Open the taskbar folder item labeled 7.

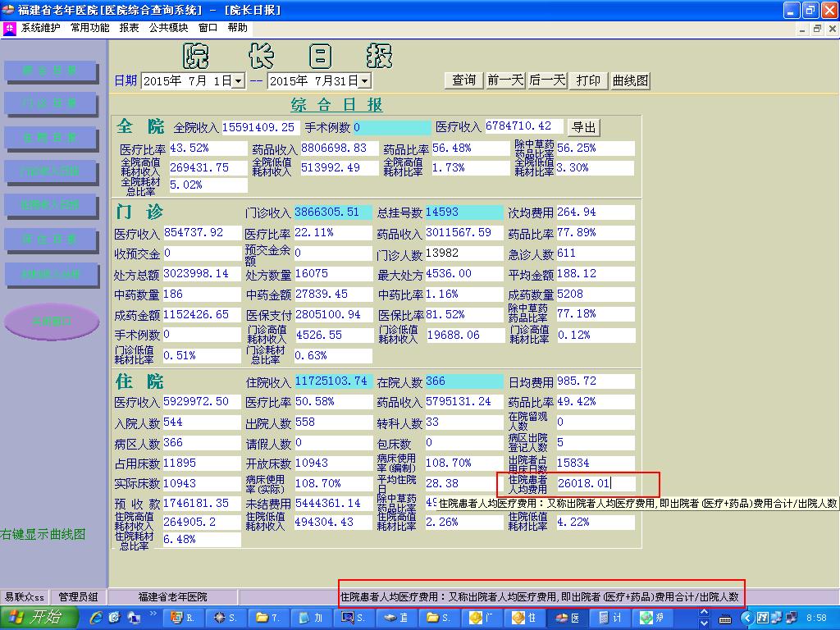tap(268, 618)
